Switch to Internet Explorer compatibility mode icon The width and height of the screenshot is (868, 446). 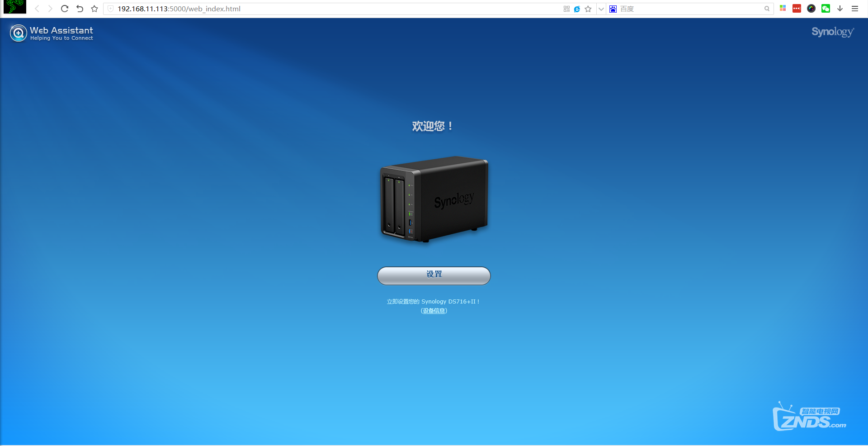[577, 9]
